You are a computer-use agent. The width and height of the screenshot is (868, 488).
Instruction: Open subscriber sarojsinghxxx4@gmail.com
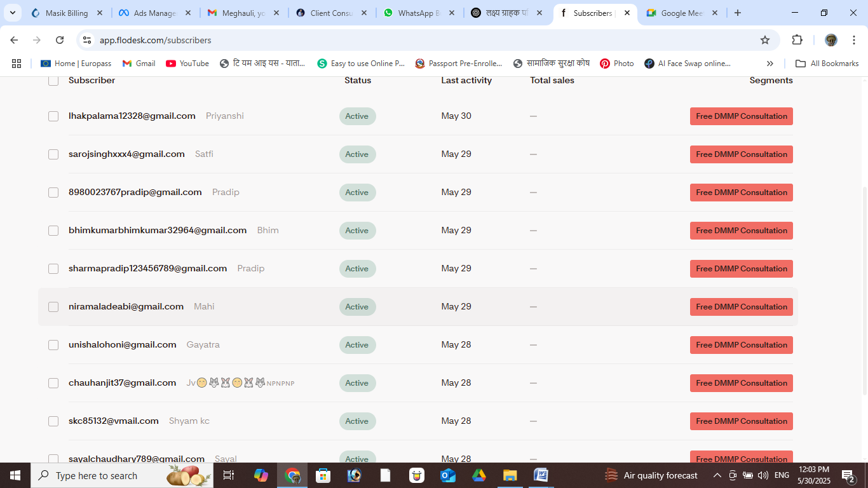click(x=126, y=154)
